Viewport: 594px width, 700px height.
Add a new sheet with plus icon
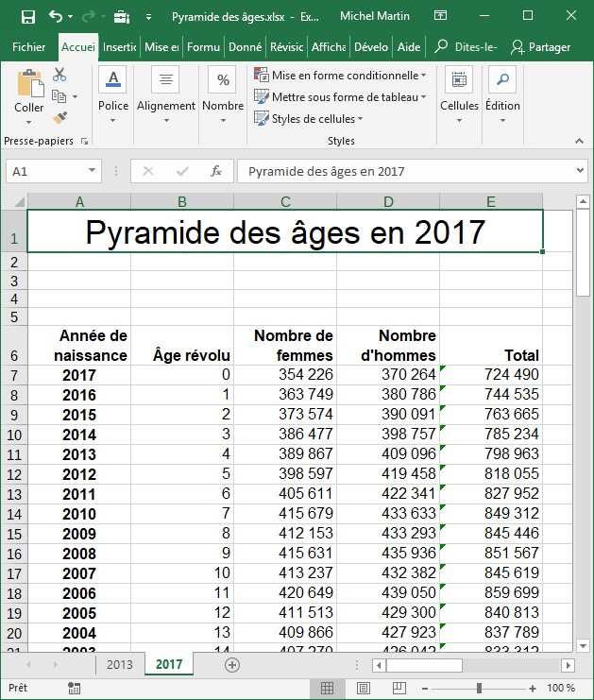click(x=232, y=665)
